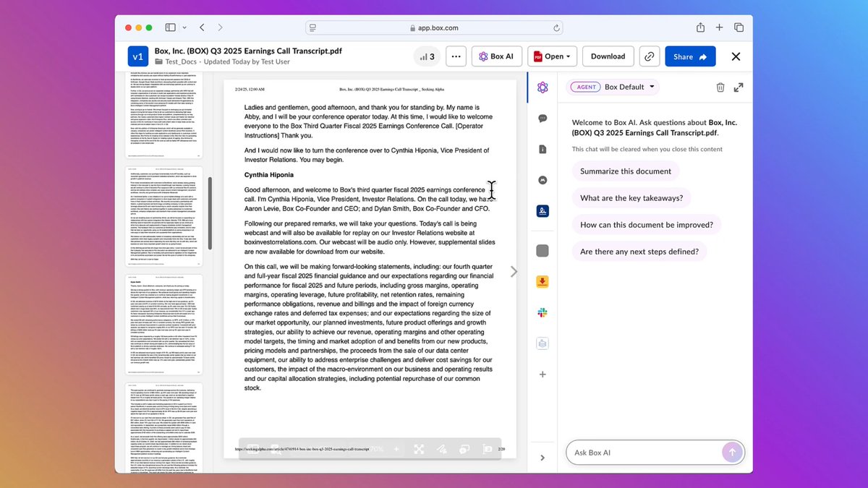Zoom in with the plus preview control

(396, 449)
